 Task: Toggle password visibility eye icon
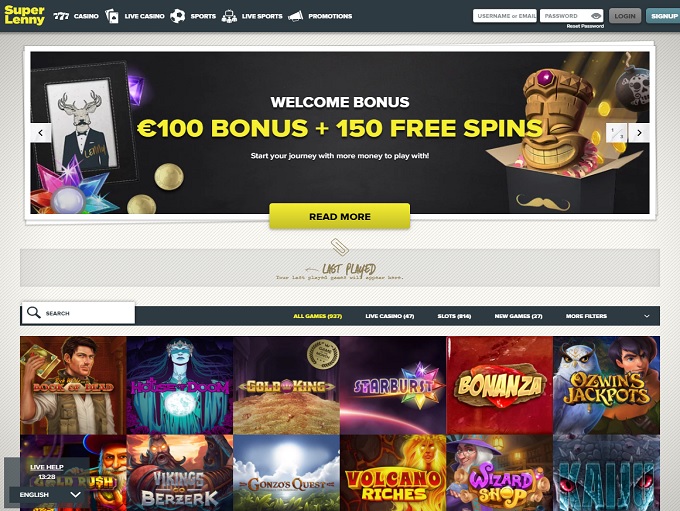coord(596,16)
